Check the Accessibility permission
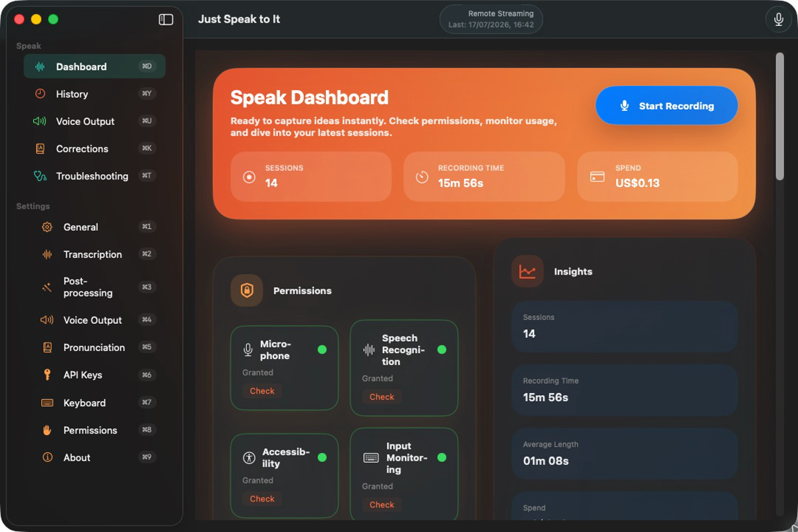The image size is (798, 532). point(262,499)
